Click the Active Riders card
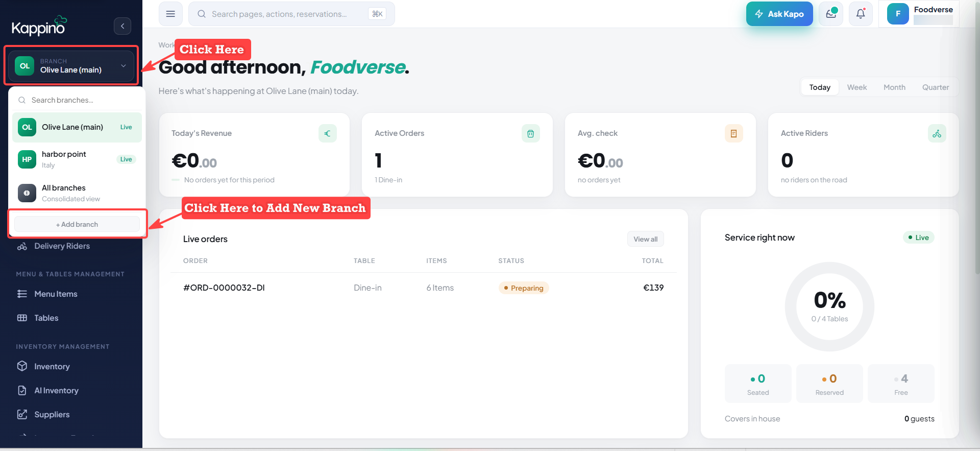 coord(864,155)
